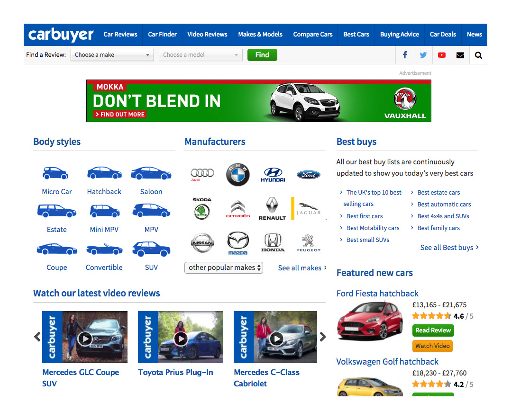Choose the BMW manufacturer logo
Viewport: 511px width, 420px height.
click(x=237, y=175)
